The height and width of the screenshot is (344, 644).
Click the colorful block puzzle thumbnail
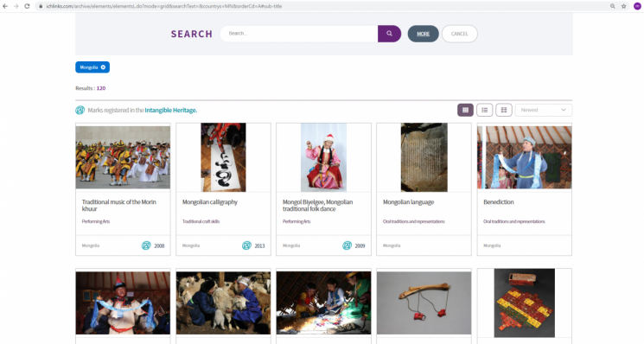pyautogui.click(x=525, y=303)
